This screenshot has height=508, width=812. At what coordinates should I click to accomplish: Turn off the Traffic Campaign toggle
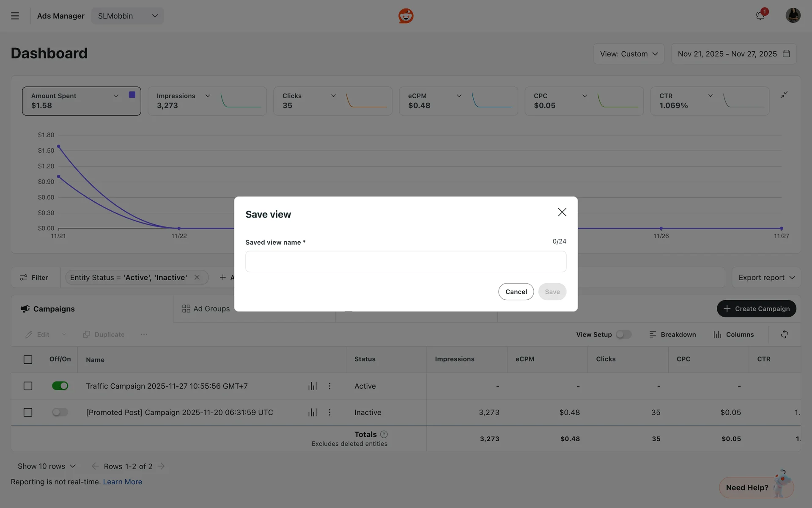tap(60, 386)
